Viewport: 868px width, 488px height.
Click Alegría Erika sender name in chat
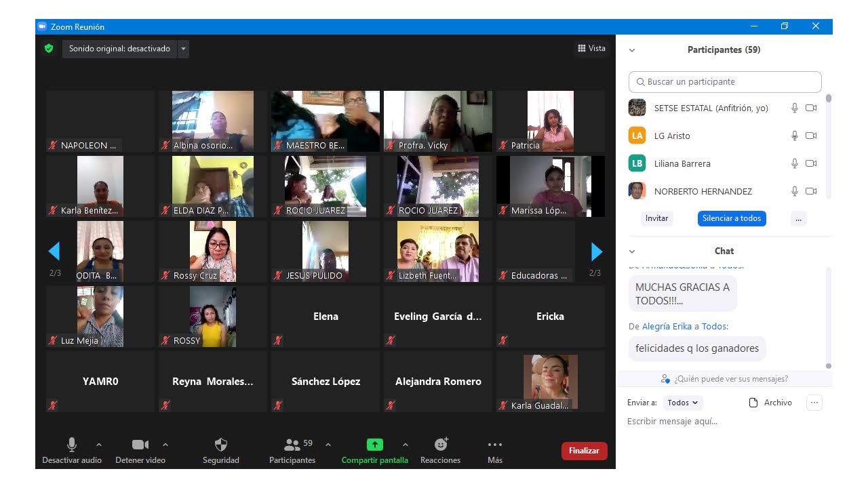[667, 326]
